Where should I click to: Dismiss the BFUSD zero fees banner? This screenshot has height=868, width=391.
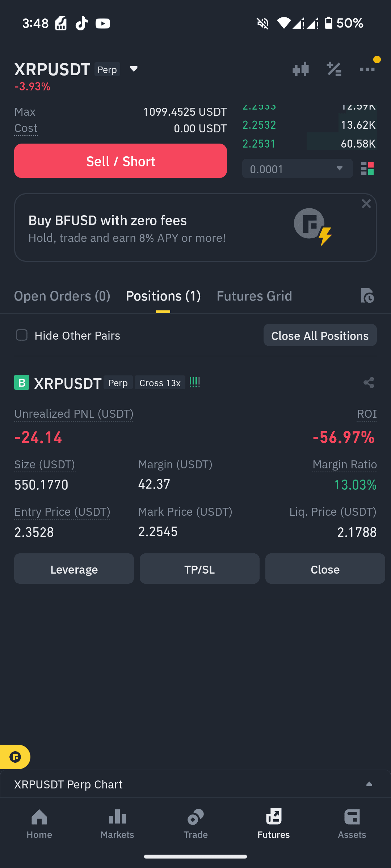click(x=366, y=204)
